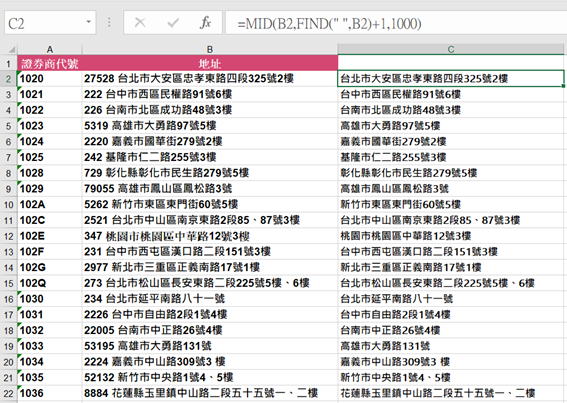Click cell 8884 花蓮縣玉里鎮中山路二段五十五號
The height and width of the screenshot is (403, 567).
(x=210, y=394)
